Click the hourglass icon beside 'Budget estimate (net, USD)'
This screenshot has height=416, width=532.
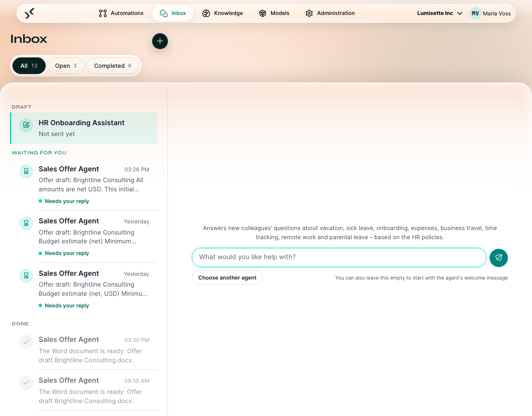click(26, 275)
